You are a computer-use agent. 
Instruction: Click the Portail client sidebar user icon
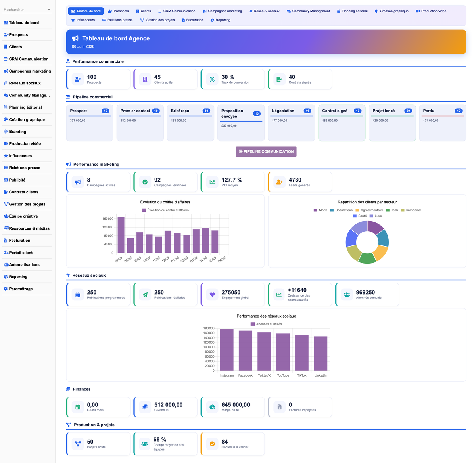(6, 253)
